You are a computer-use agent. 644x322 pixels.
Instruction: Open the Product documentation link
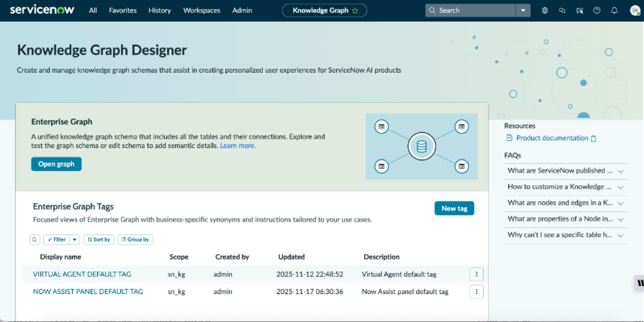[552, 138]
